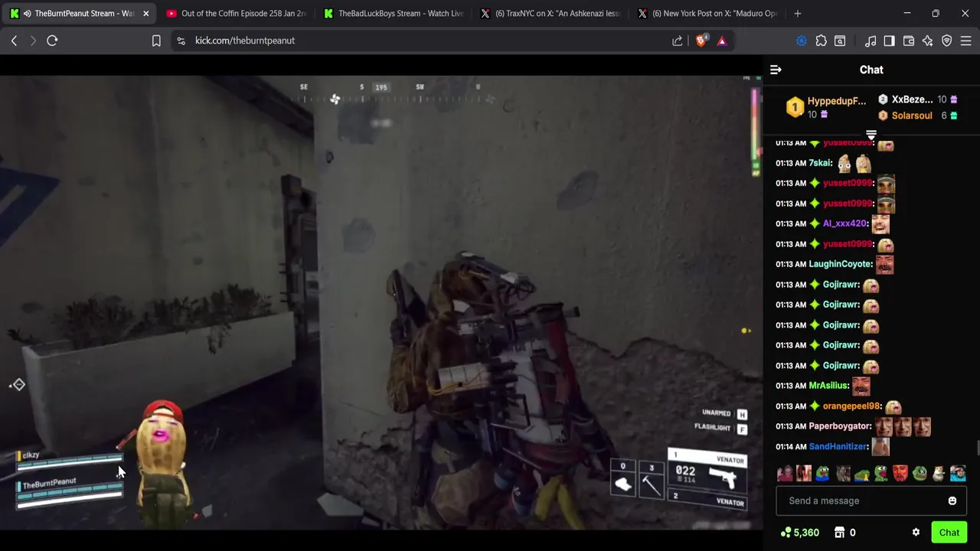View site information in the address bar
The image size is (980, 551).
[181, 41]
